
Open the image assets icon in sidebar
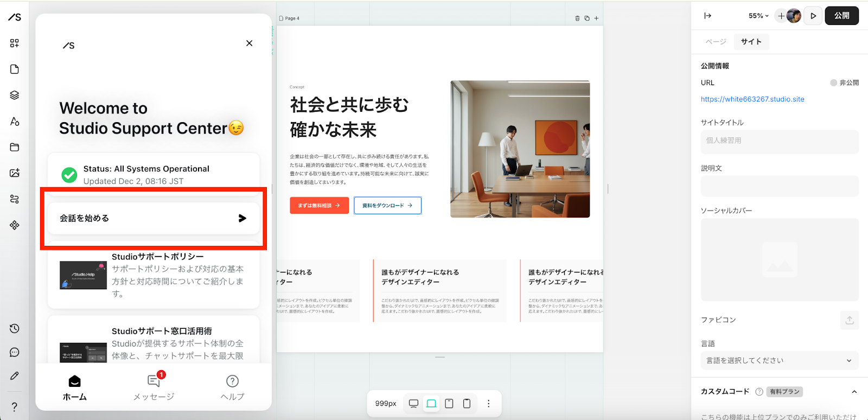(x=15, y=173)
